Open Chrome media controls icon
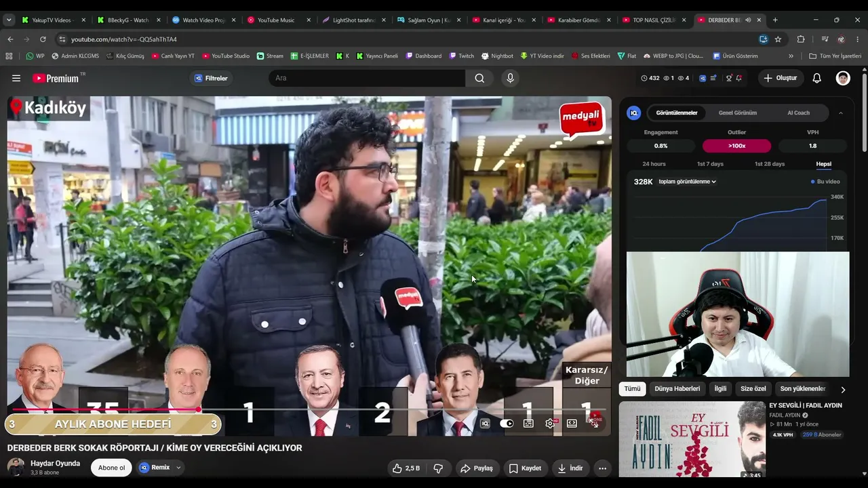 click(825, 39)
